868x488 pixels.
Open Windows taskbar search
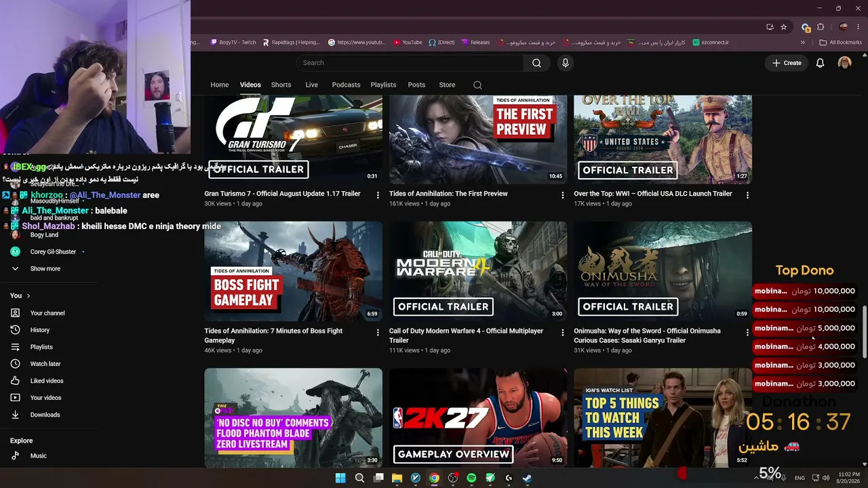tap(359, 478)
